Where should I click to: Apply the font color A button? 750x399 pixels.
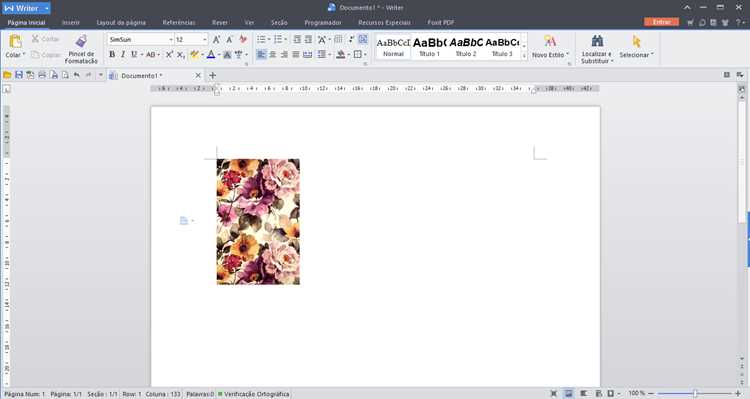click(211, 55)
